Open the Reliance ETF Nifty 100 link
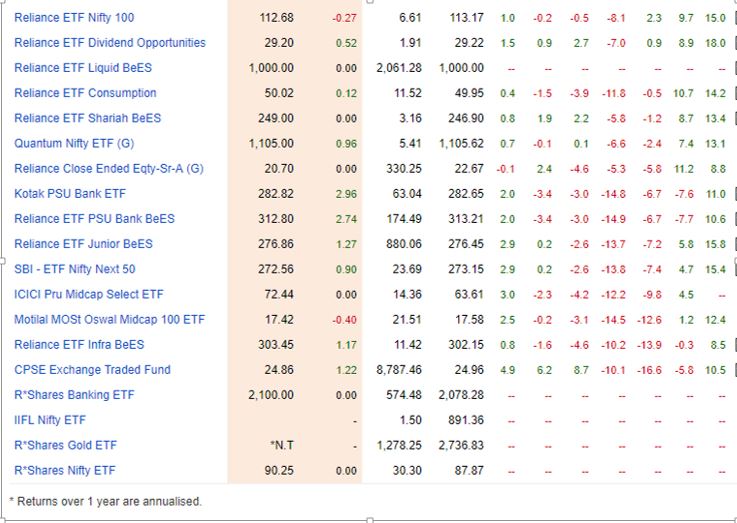The image size is (737, 523). (74, 18)
